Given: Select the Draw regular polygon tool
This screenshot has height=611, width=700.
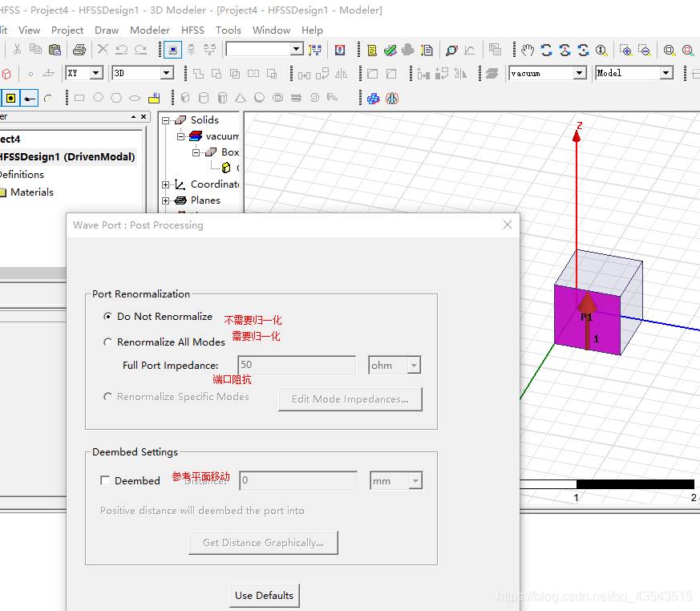Looking at the screenshot, I should 116,98.
